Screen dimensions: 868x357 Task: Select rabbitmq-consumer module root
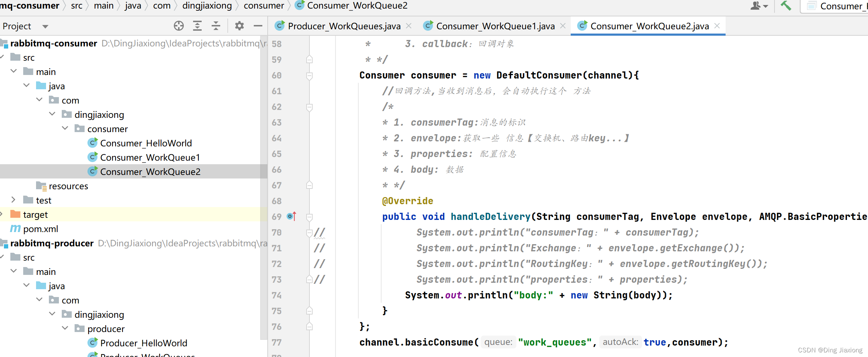point(54,43)
